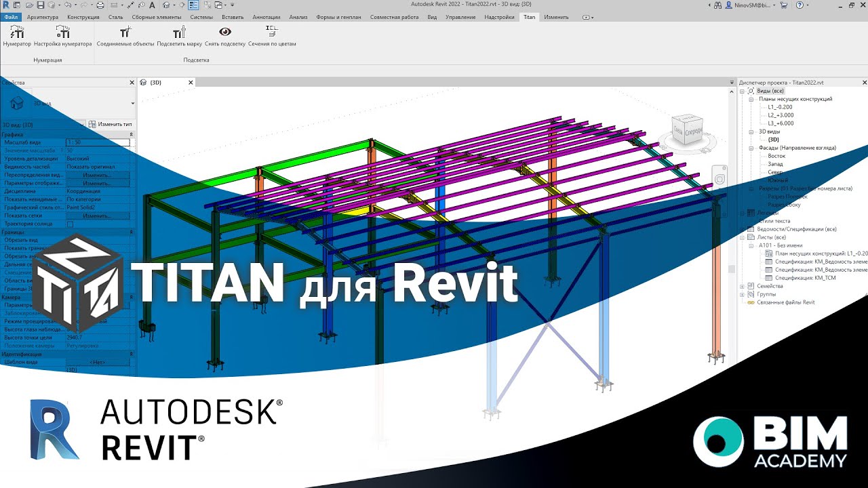
Task: Expand Группы tree node
Action: click(743, 294)
